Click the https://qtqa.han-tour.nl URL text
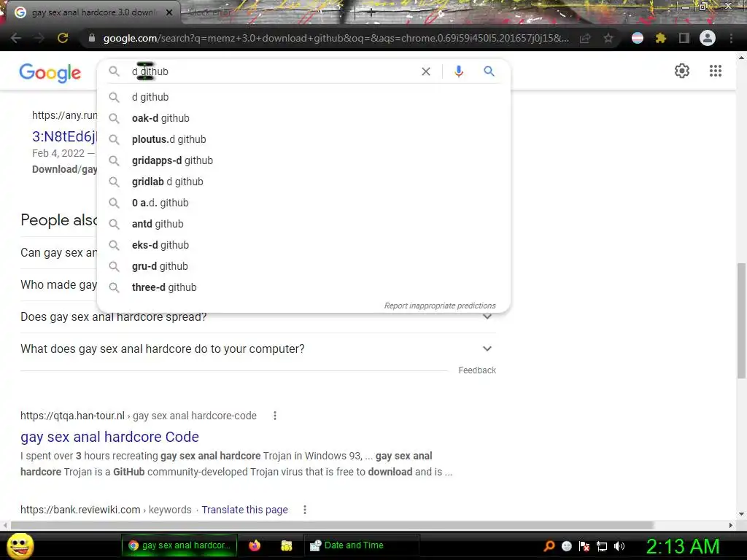 72,416
